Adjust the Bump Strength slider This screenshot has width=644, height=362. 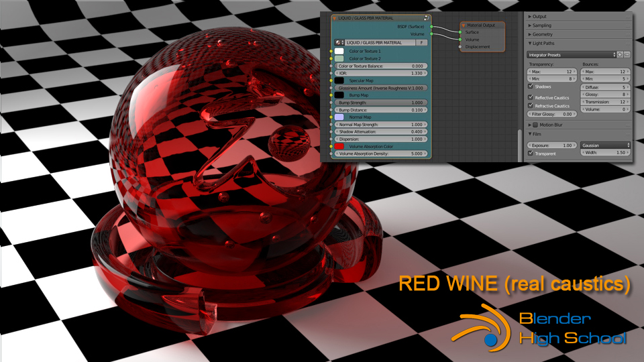coord(381,103)
